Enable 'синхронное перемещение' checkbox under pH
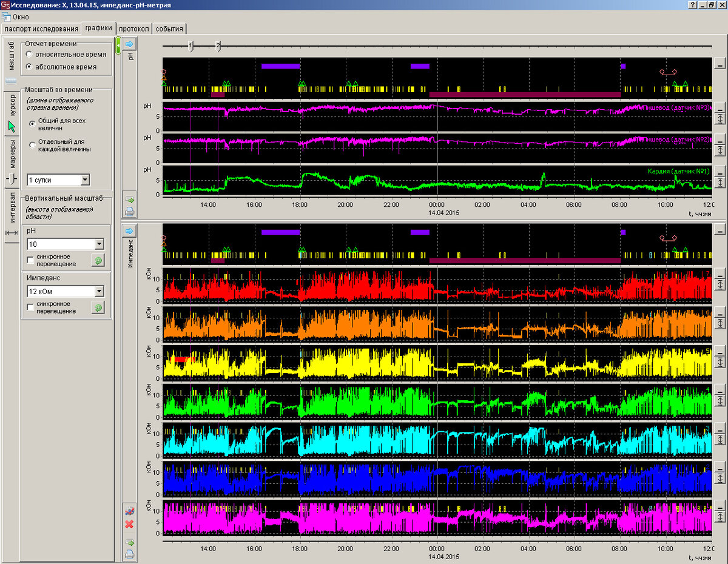This screenshot has height=564, width=728. (x=31, y=260)
